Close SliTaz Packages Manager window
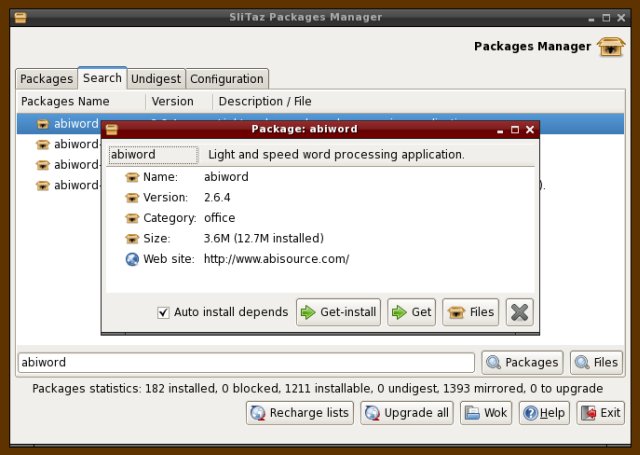 coord(621,18)
